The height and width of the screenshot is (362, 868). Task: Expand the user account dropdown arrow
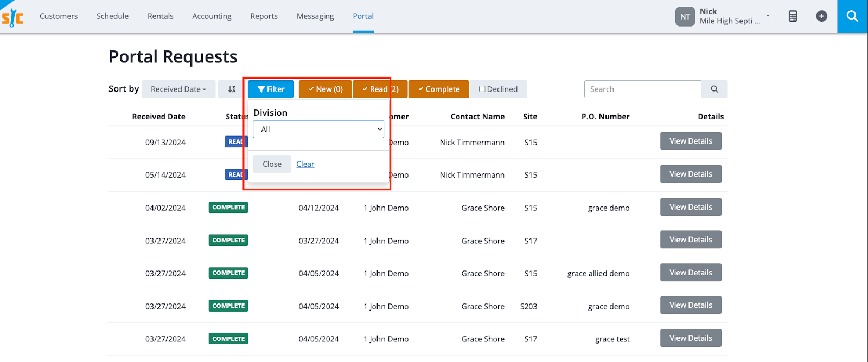[768, 15]
